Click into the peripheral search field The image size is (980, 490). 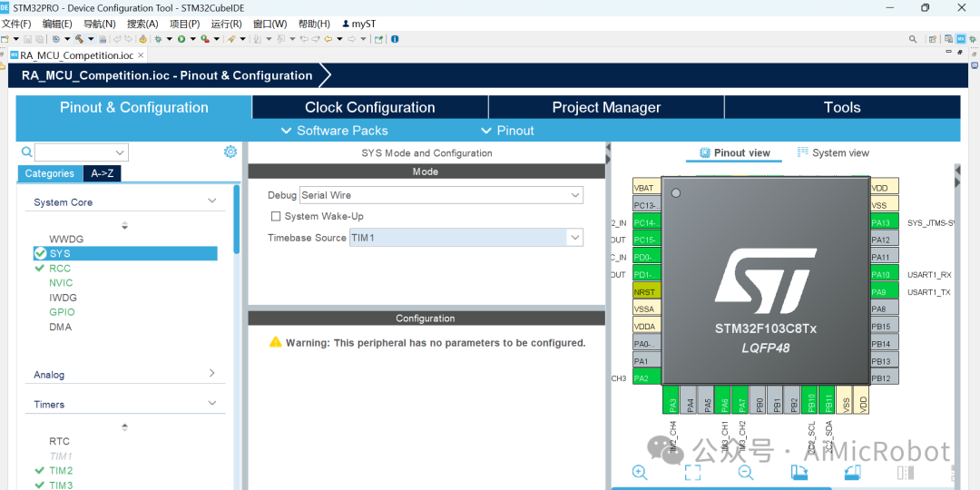click(x=75, y=152)
